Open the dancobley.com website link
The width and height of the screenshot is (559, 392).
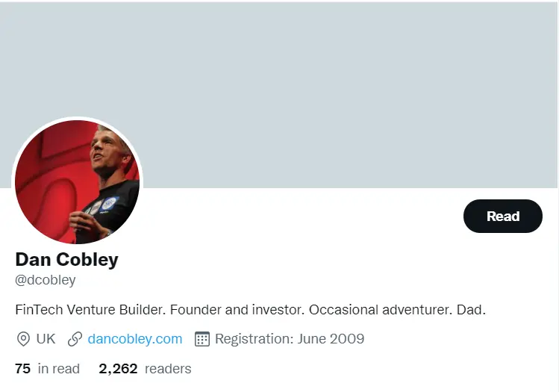coord(134,339)
